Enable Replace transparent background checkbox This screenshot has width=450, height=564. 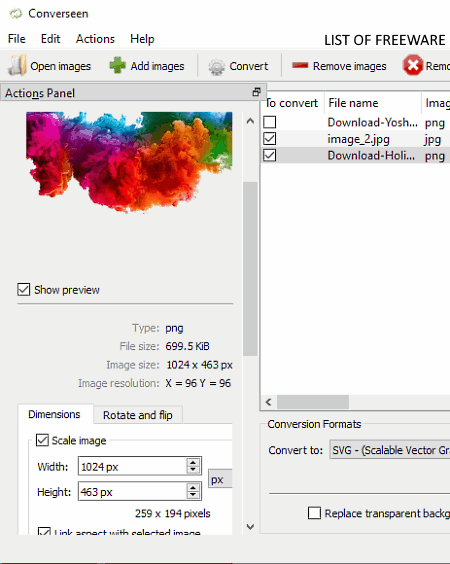314,513
